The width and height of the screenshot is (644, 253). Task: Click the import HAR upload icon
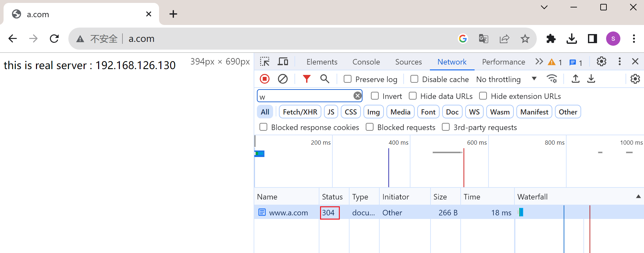pyautogui.click(x=575, y=79)
